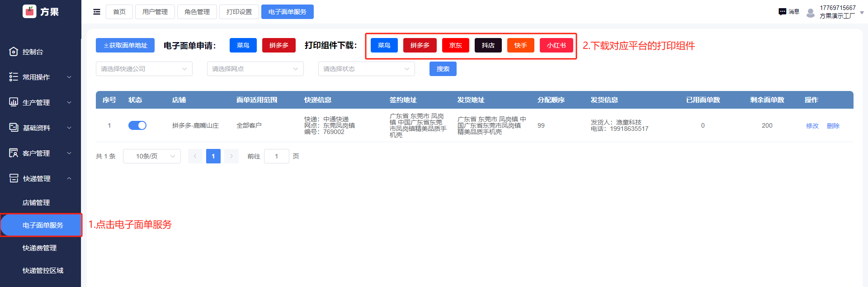Click the 客户管理 icon
Screen dimensions: 868x287
pos(14,153)
